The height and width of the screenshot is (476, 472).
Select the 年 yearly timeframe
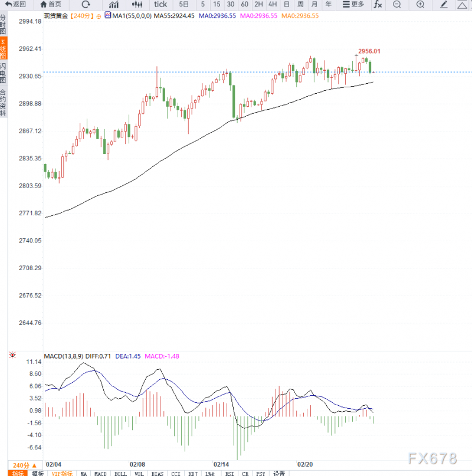pos(328,4)
